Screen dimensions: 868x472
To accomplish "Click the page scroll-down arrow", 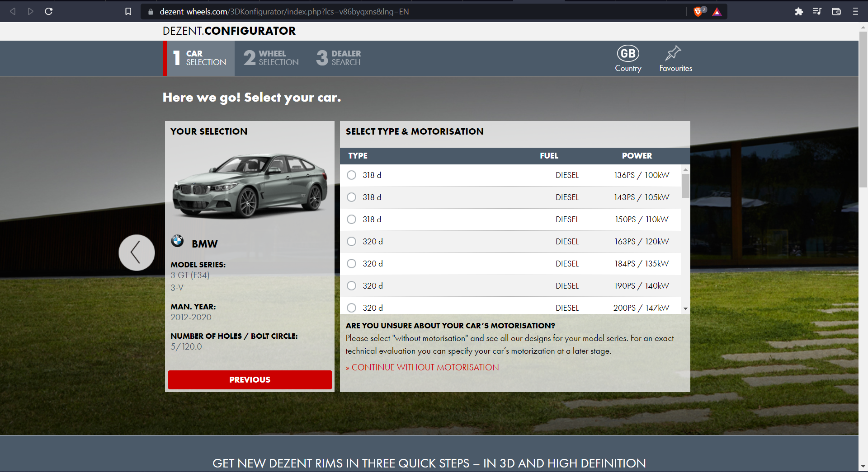I will (x=863, y=466).
